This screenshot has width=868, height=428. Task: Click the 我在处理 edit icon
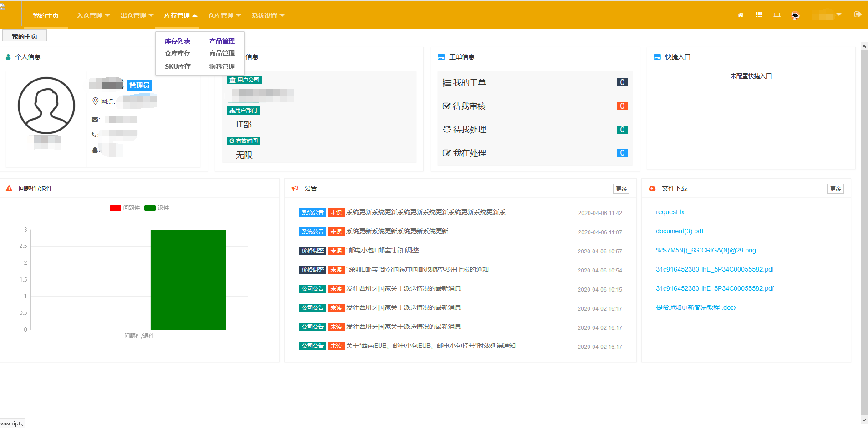(x=447, y=153)
